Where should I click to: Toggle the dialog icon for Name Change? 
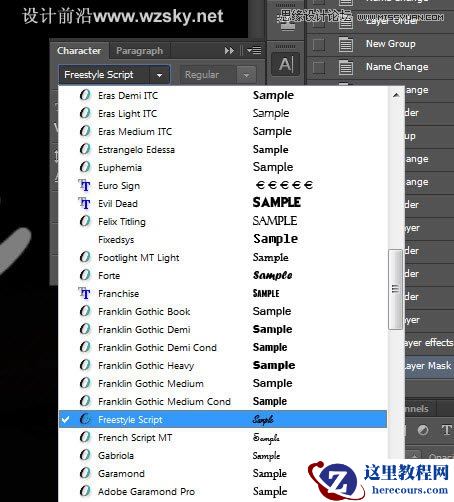point(346,67)
